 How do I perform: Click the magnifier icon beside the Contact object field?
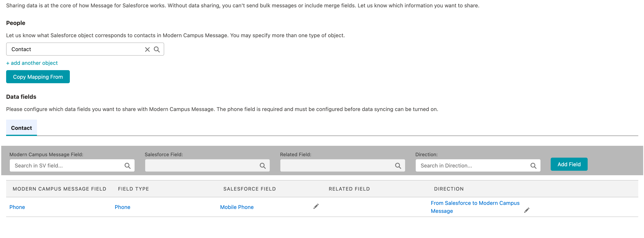coord(157,49)
